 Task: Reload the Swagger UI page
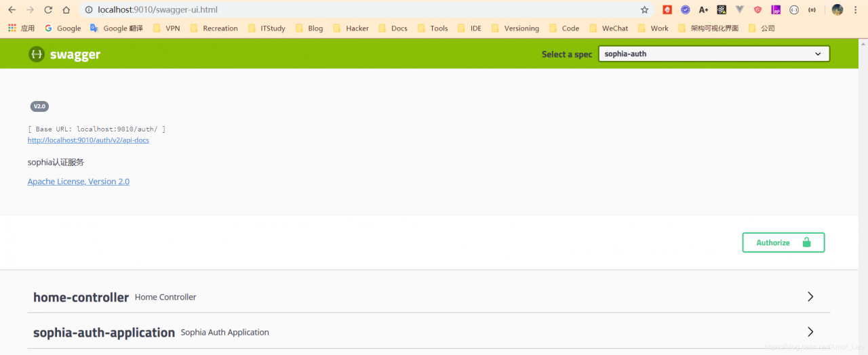(48, 9)
